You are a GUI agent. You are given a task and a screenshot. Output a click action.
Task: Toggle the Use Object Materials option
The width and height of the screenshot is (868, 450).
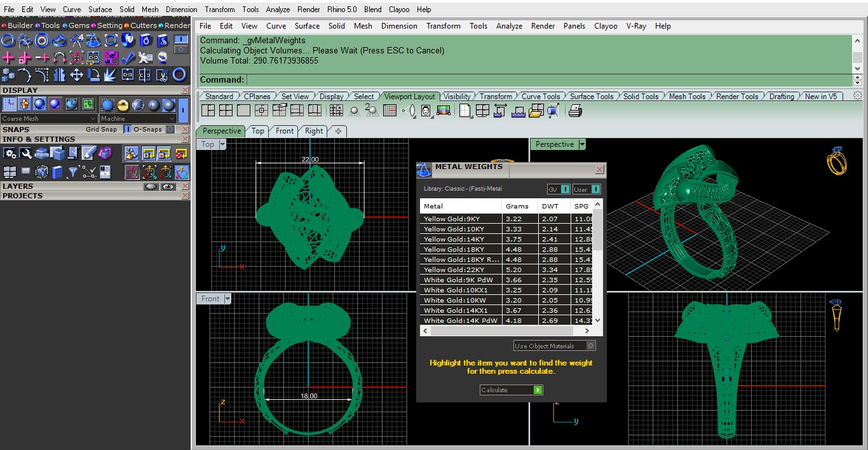[x=554, y=346]
